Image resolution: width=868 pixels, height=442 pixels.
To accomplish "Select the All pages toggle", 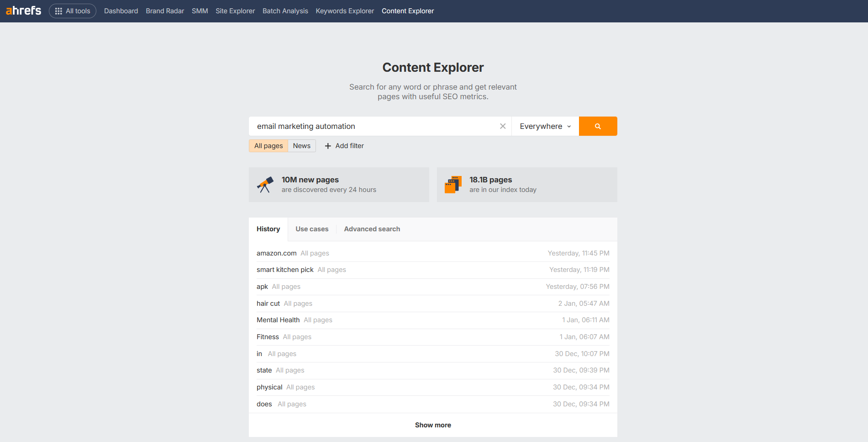I will (268, 146).
